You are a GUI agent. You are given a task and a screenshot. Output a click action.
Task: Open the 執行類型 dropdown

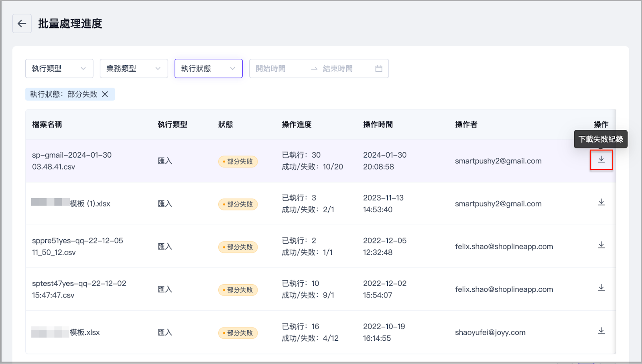coord(59,69)
